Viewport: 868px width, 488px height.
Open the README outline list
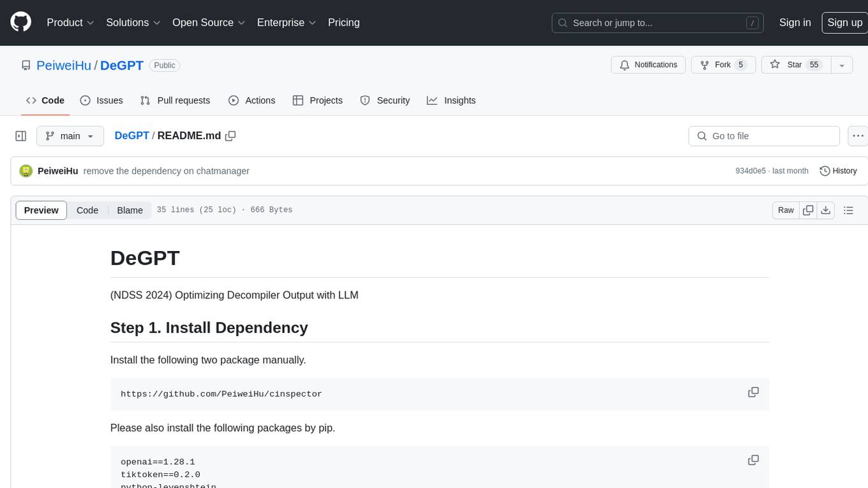[x=848, y=210]
